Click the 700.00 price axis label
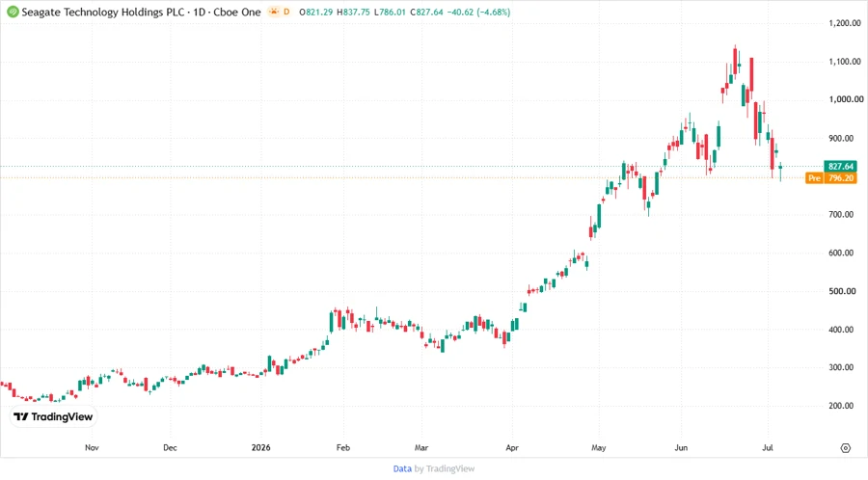868x480 pixels. (x=841, y=215)
